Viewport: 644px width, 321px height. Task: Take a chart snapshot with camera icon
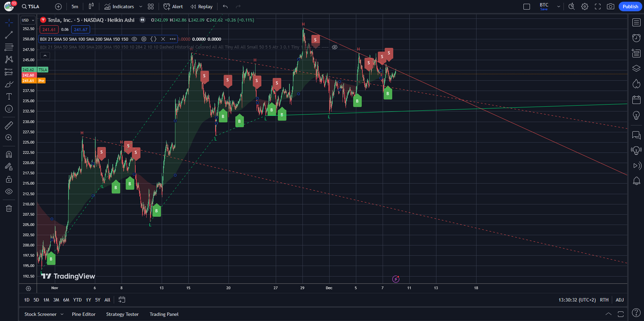(x=610, y=6)
